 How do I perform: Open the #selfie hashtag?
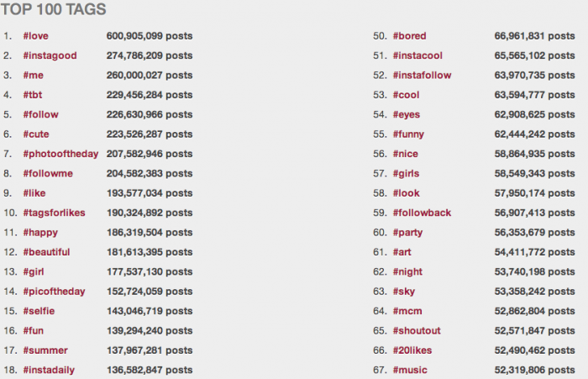click(40, 311)
